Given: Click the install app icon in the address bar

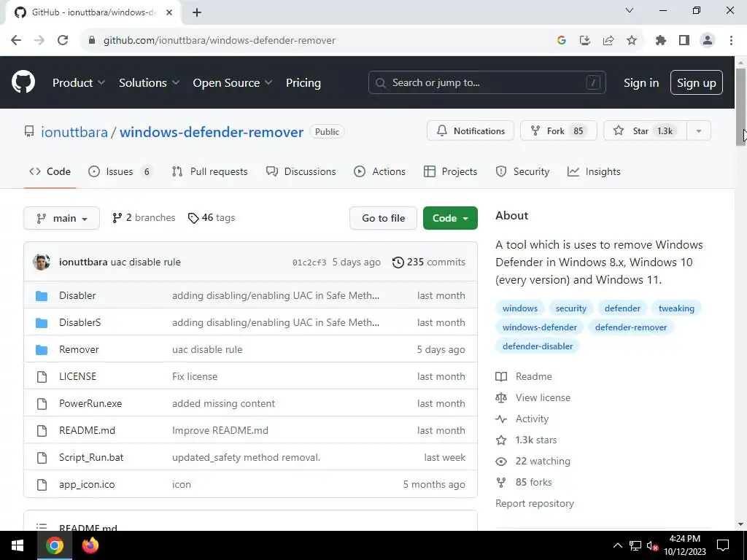Looking at the screenshot, I should point(585,41).
